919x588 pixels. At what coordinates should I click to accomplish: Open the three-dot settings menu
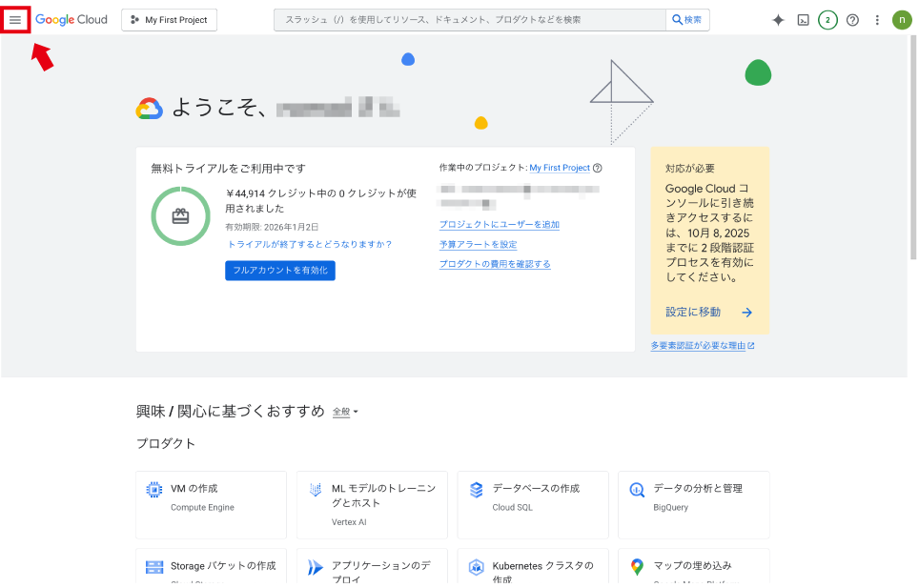(877, 20)
